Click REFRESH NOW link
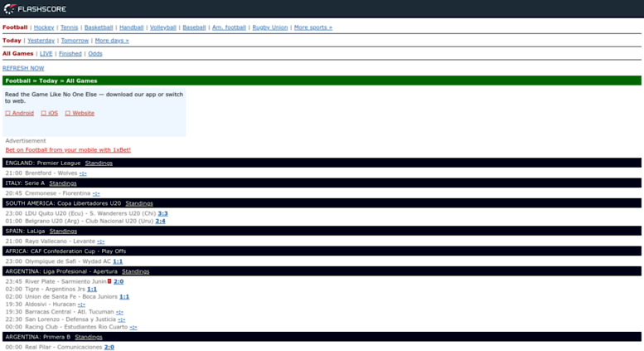This screenshot has width=644, height=351. click(23, 68)
